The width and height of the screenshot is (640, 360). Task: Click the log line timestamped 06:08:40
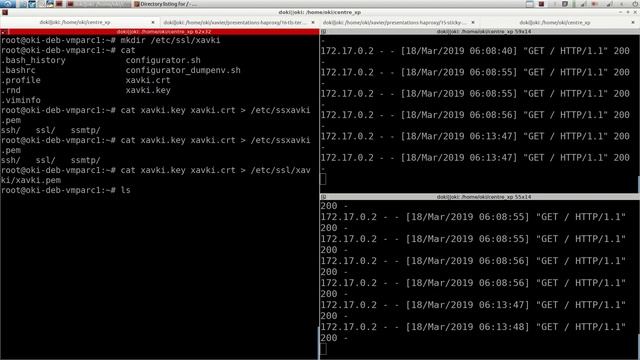click(x=475, y=51)
